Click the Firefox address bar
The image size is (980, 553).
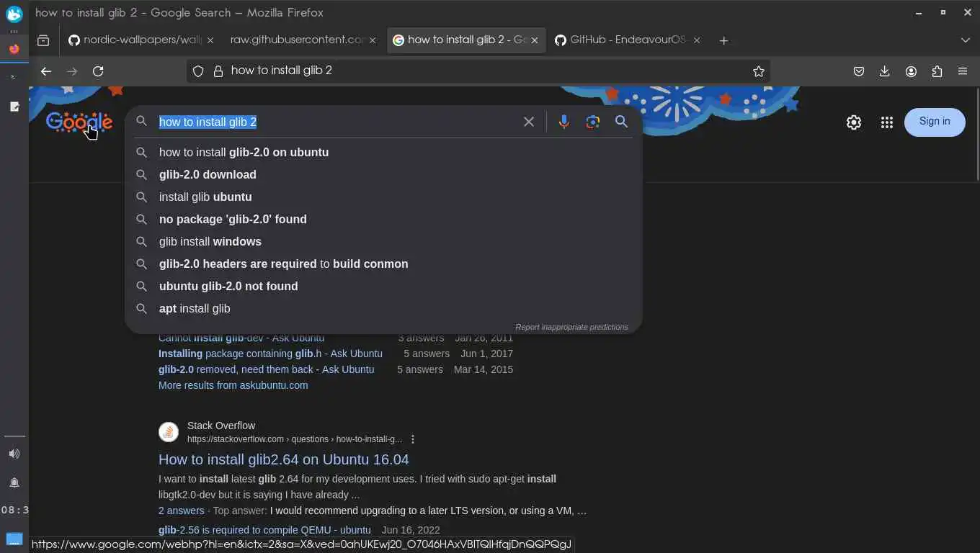coord(478,71)
